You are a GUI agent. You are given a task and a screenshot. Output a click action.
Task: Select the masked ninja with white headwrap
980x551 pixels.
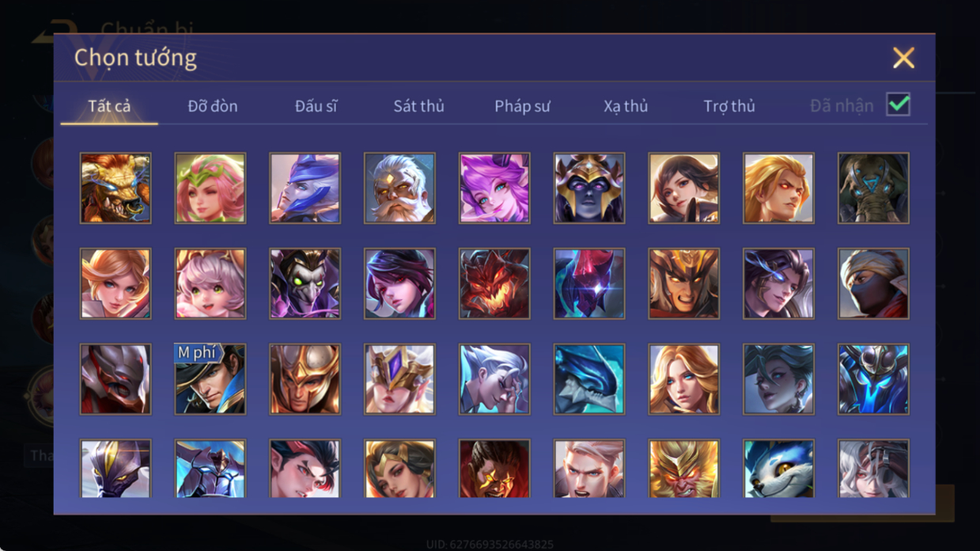pyautogui.click(x=873, y=283)
